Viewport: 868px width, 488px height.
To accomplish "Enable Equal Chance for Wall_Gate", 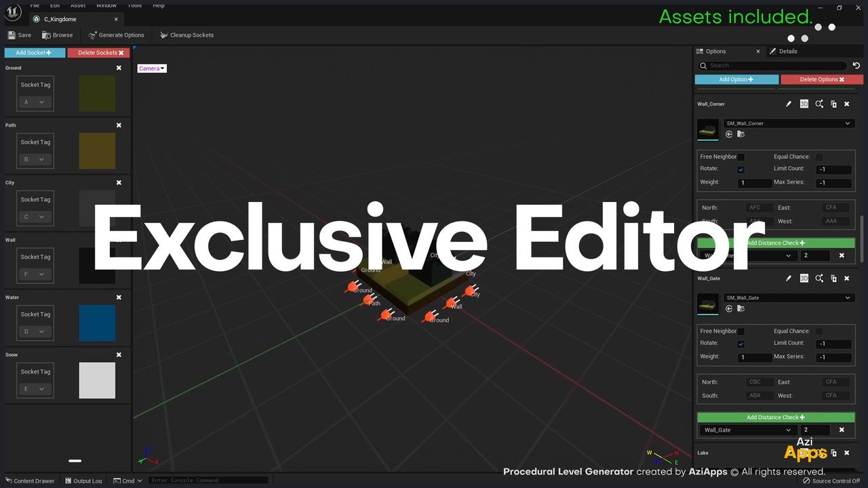I will click(819, 331).
